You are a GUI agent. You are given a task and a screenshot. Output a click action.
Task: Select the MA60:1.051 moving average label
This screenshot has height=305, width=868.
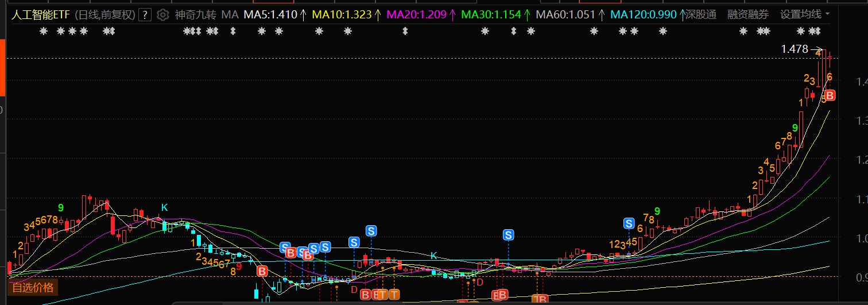pyautogui.click(x=565, y=15)
